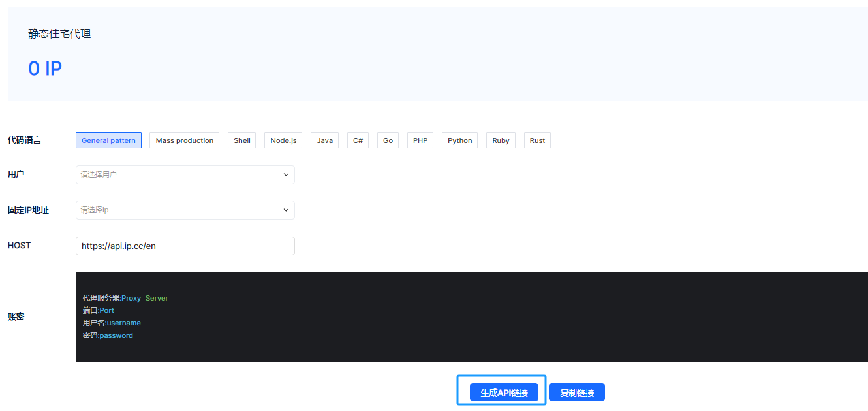Click chevron arrow of fixed IP dropdown
The width and height of the screenshot is (868, 411).
click(x=286, y=210)
